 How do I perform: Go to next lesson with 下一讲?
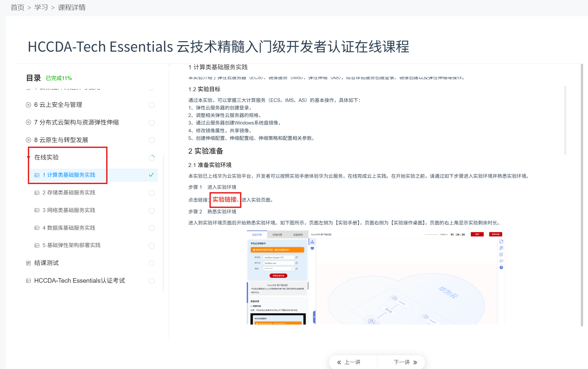(405, 362)
